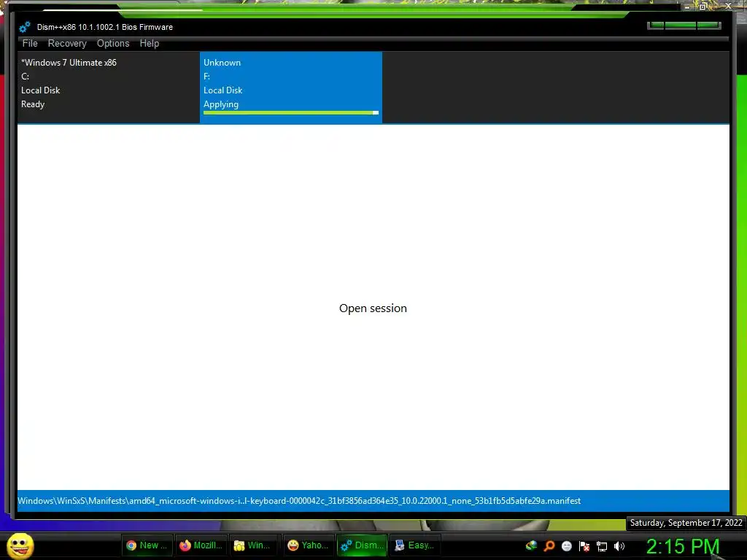Switch to the Chrome New taskbar button
This screenshot has height=560, width=747.
146,545
